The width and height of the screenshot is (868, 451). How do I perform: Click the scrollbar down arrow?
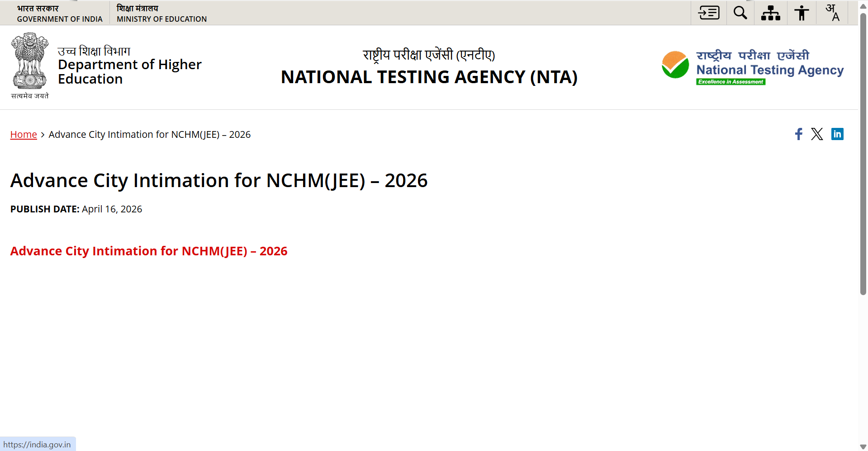[863, 447]
